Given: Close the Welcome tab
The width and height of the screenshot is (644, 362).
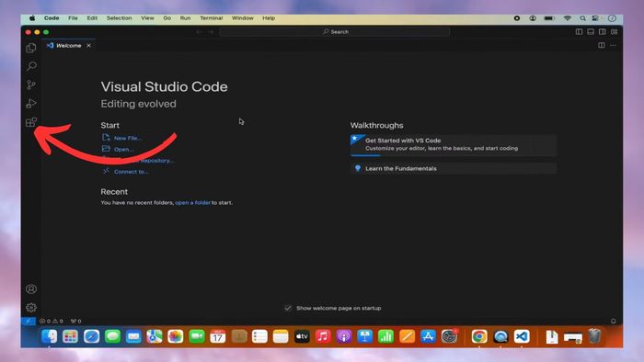Looking at the screenshot, I should (x=88, y=46).
